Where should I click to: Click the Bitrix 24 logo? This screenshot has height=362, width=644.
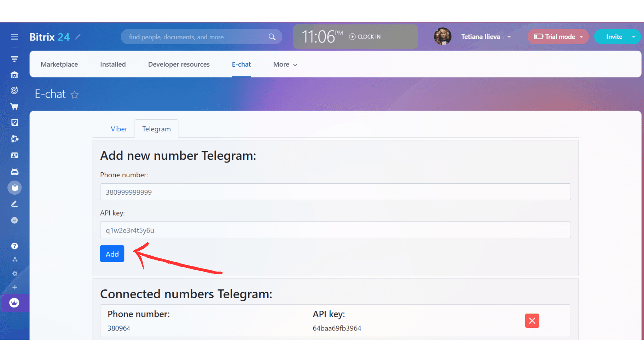tap(50, 37)
